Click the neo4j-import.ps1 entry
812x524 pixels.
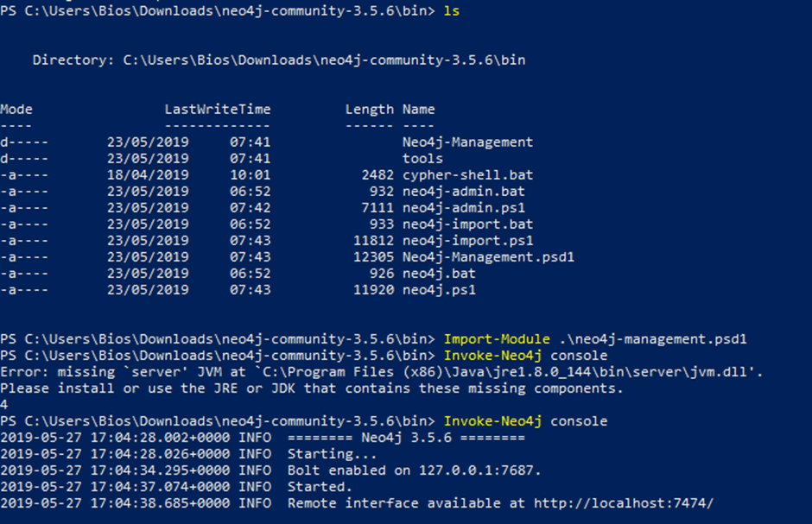tap(467, 241)
